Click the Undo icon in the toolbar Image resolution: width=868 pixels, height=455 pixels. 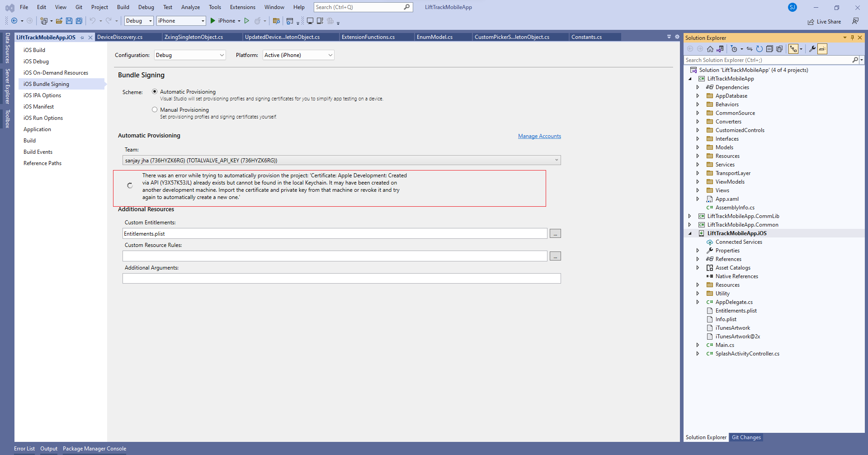tap(93, 21)
